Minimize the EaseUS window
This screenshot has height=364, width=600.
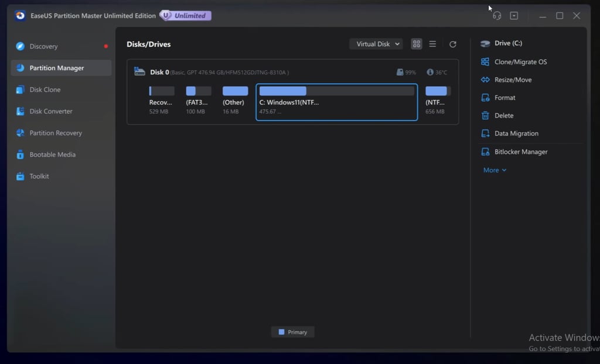point(543,16)
